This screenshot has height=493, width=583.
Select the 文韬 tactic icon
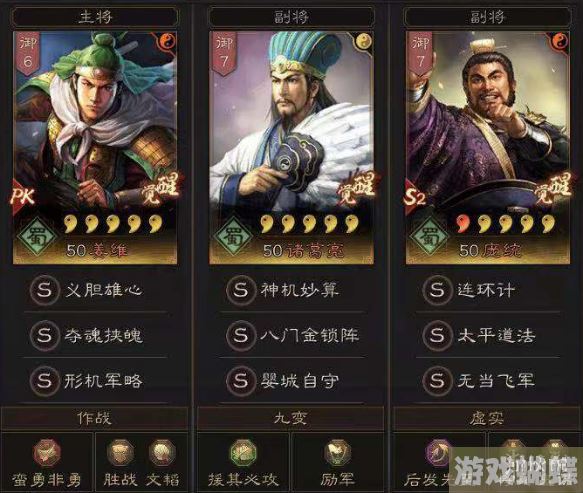click(162, 452)
